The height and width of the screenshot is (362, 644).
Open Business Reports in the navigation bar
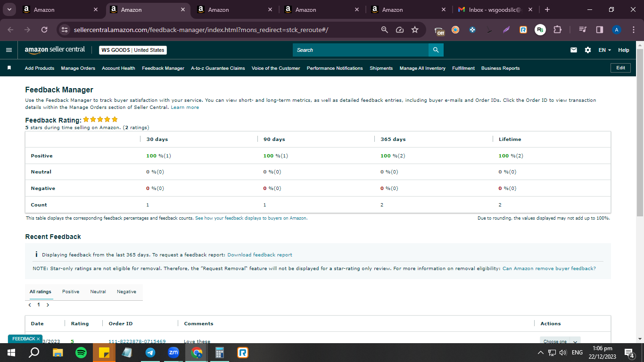pyautogui.click(x=500, y=68)
